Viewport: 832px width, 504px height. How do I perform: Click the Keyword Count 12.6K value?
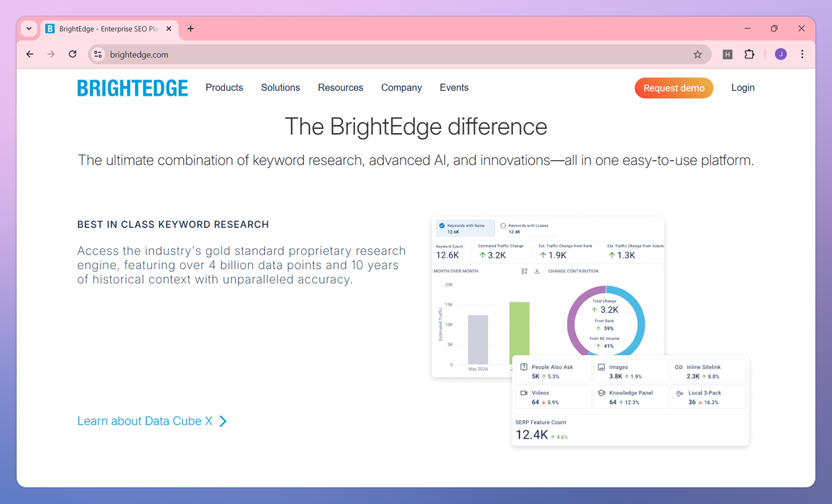448,255
